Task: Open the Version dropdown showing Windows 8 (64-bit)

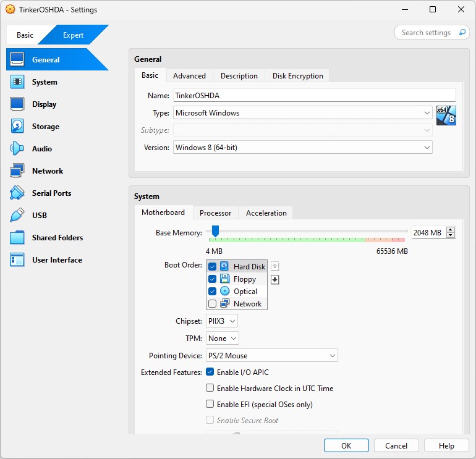Action: (303, 148)
